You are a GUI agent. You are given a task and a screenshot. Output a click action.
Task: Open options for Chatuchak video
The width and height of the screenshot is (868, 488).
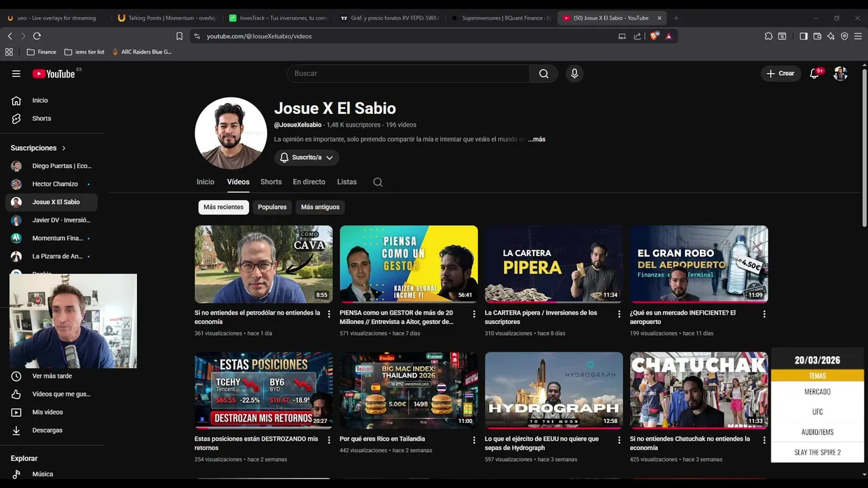764,440
